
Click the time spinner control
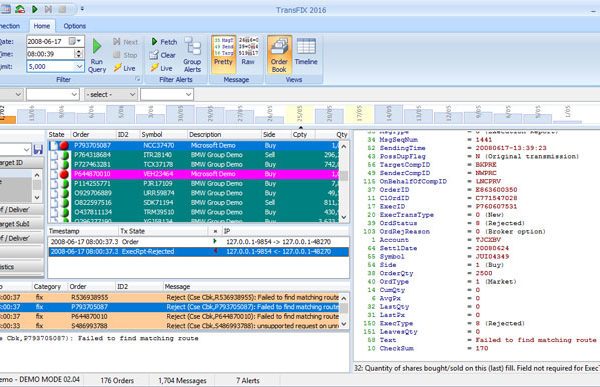(x=79, y=54)
